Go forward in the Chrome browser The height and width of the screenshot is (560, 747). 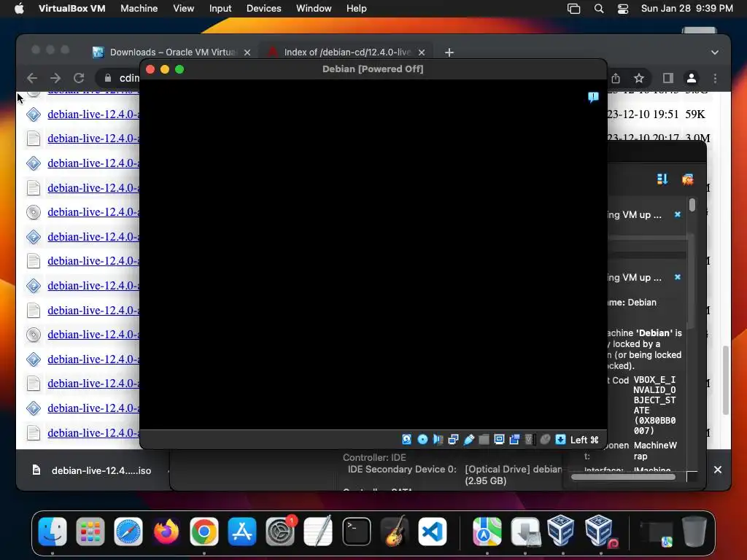(55, 78)
